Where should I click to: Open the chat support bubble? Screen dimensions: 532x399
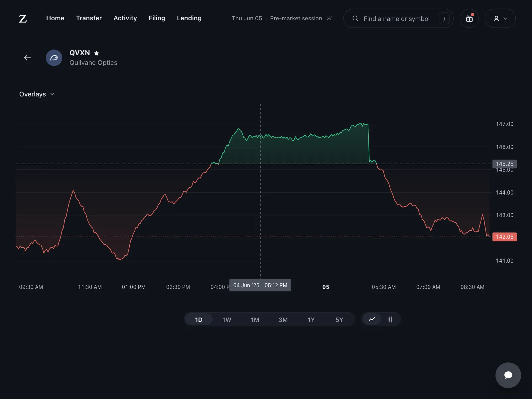pyautogui.click(x=508, y=375)
